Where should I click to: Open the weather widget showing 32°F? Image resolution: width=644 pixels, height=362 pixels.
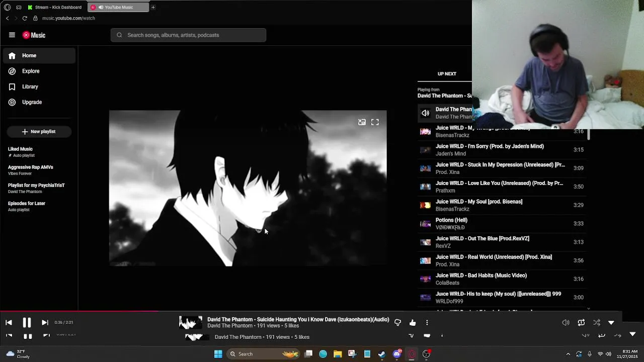click(18, 354)
